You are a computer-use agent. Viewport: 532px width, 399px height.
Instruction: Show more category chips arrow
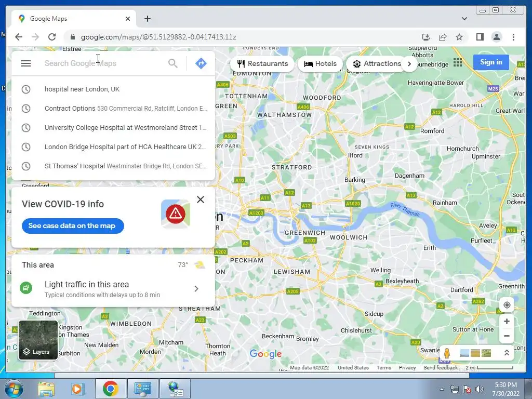409,64
